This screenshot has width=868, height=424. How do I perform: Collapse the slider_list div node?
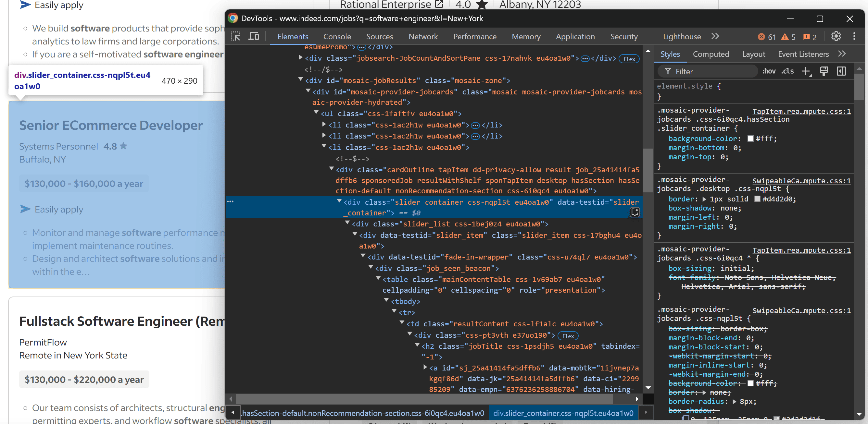[x=347, y=223]
